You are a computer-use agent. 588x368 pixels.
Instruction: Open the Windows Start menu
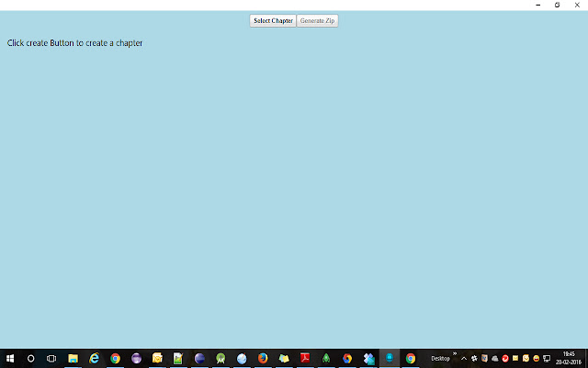[10, 358]
